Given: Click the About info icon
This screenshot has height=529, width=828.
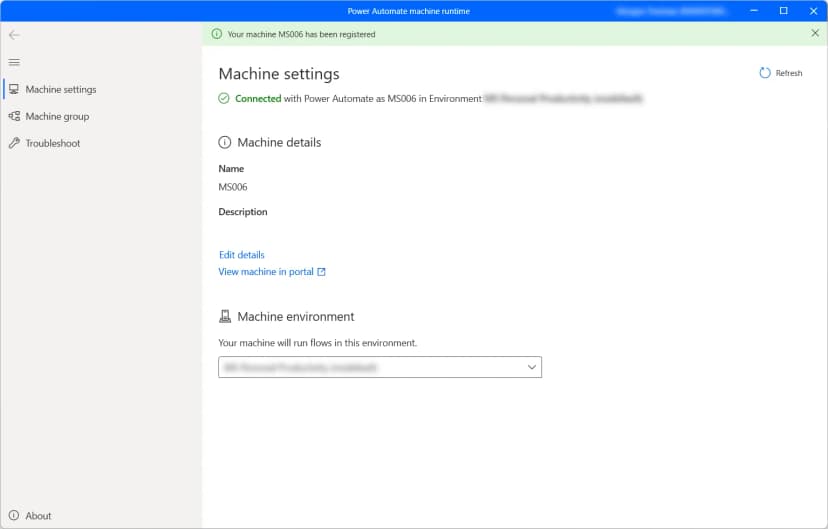Looking at the screenshot, I should tap(14, 516).
